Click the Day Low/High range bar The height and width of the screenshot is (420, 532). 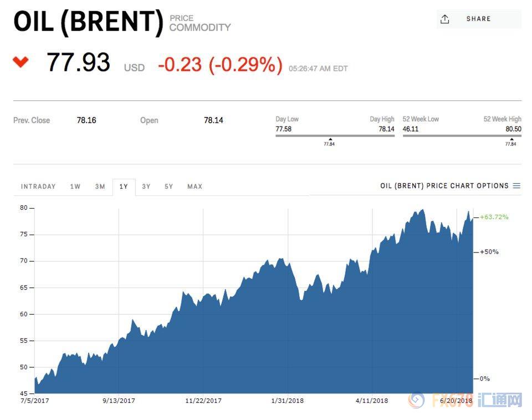[x=335, y=135]
